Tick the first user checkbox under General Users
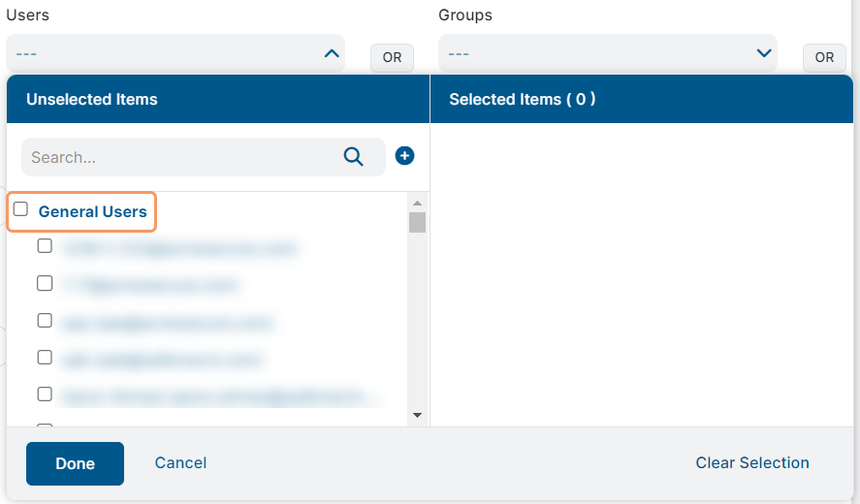 coord(45,245)
